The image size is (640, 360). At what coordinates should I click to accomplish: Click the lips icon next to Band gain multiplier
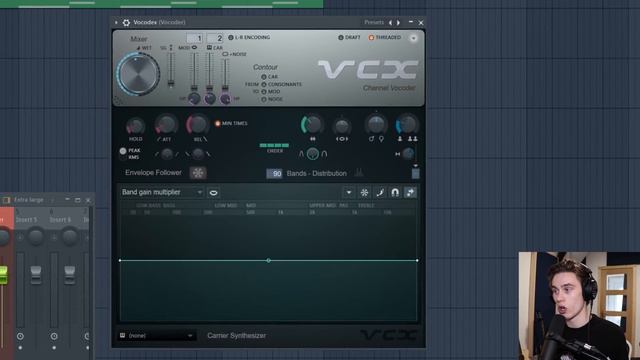[x=213, y=193]
